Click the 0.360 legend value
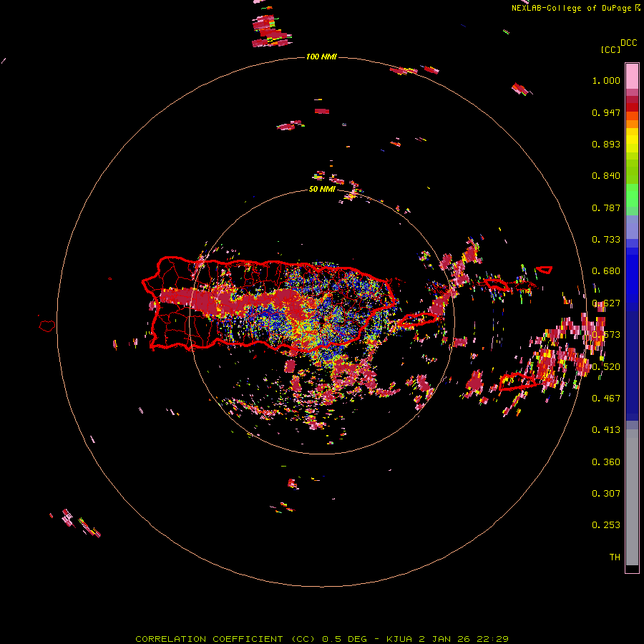Viewport: 644px width, 644px height. [x=606, y=462]
